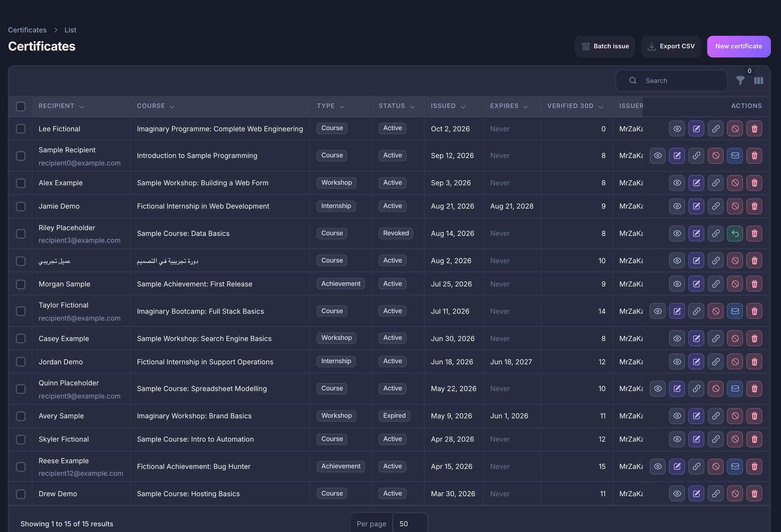This screenshot has width=781, height=532.
Task: Open the Per page dropdown showing 50
Action: click(410, 524)
